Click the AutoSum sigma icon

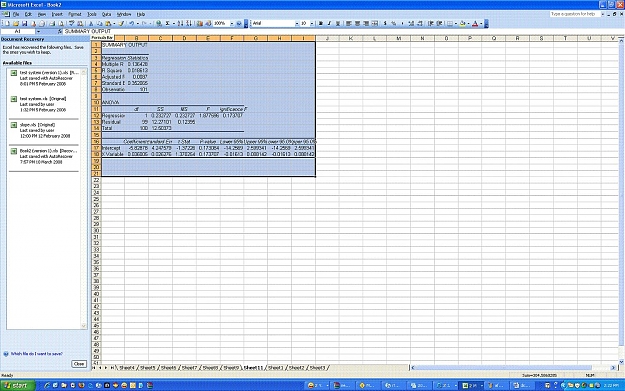[167, 24]
